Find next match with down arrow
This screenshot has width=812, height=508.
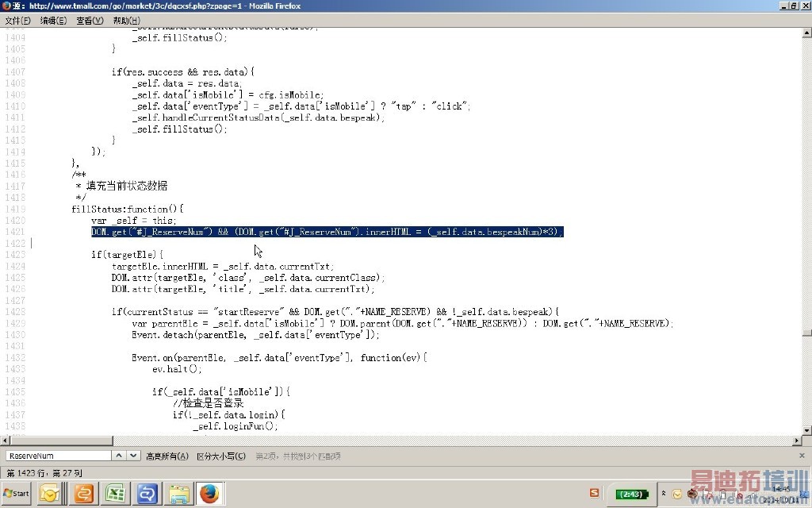133,456
